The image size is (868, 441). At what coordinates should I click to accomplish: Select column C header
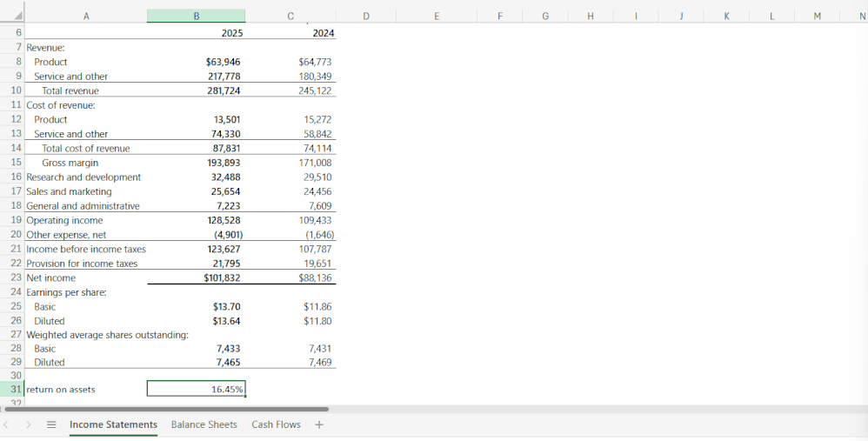click(x=290, y=16)
